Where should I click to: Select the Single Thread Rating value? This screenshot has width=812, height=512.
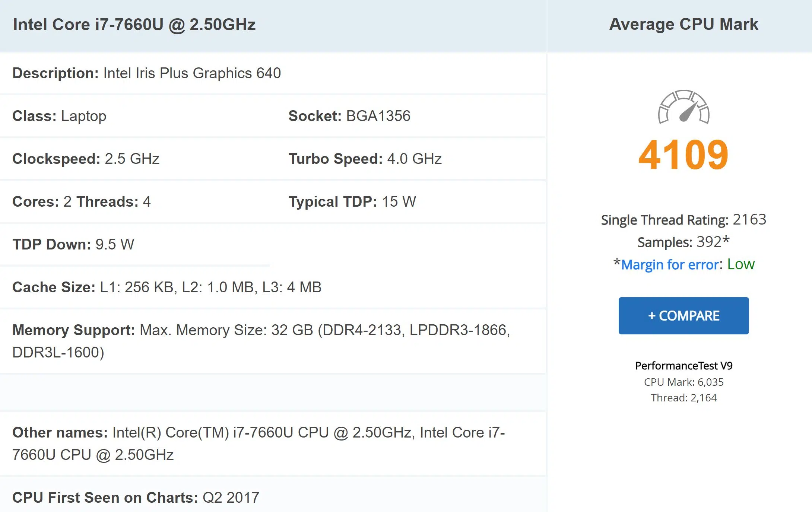(x=749, y=220)
